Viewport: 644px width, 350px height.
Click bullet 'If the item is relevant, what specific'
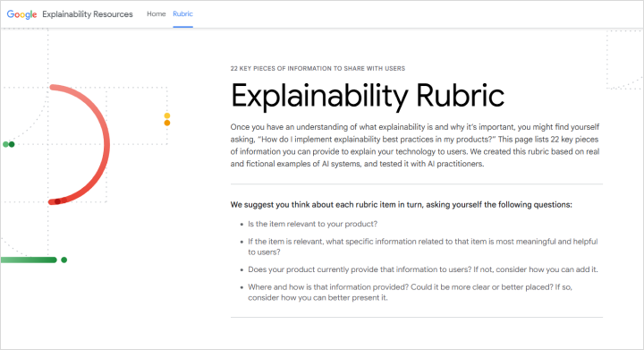422,247
